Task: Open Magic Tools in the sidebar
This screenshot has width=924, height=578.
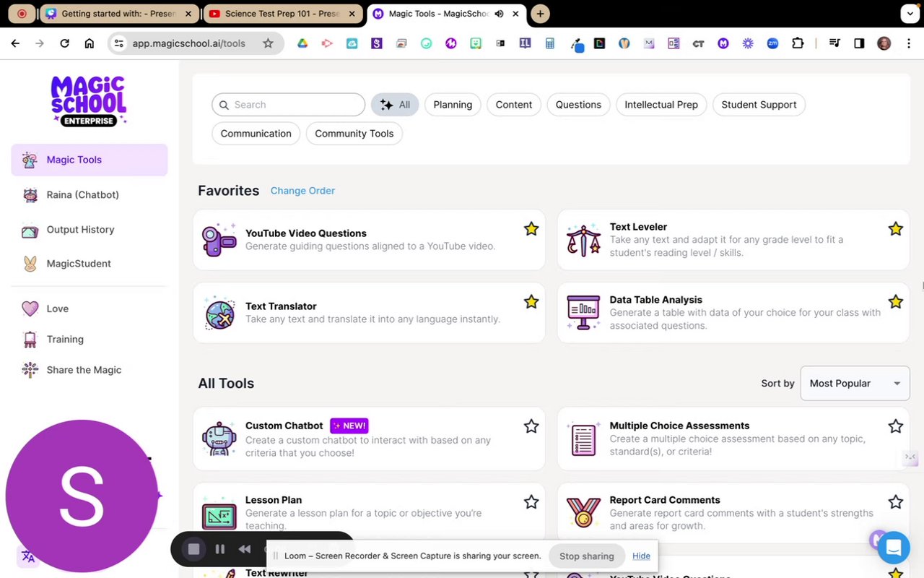Action: [x=89, y=160]
